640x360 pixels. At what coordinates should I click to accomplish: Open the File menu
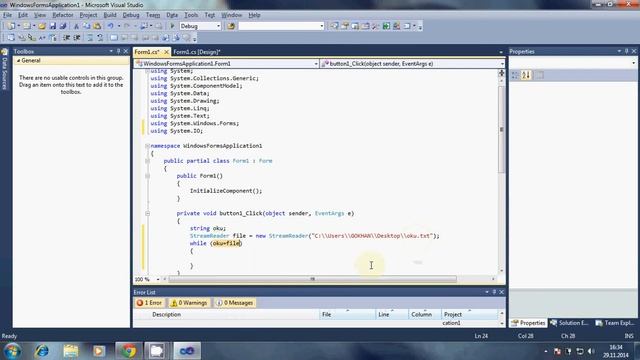click(7, 15)
